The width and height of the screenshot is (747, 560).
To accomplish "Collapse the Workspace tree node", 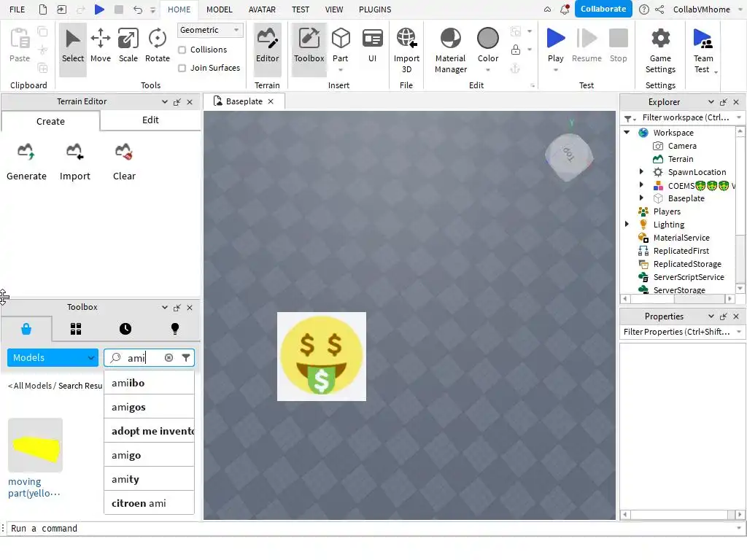I will pos(627,133).
